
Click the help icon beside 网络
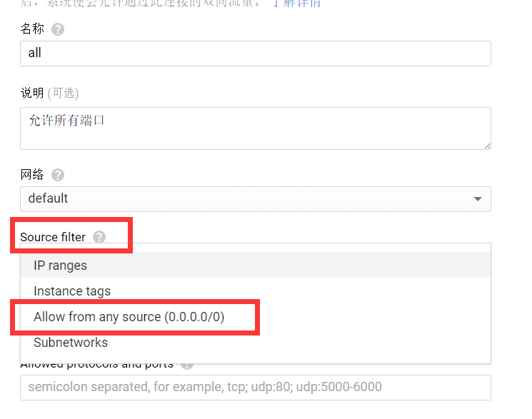58,175
